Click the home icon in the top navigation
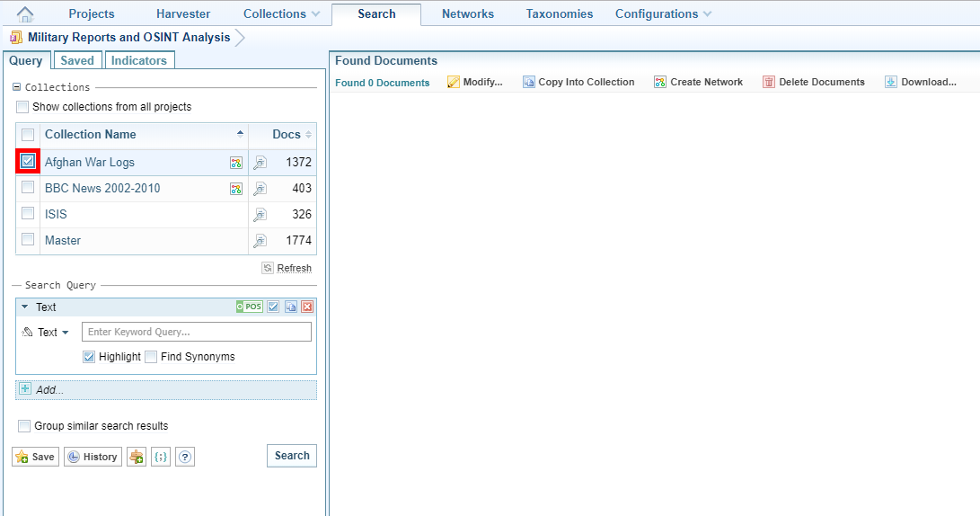Screen dimensions: 980x516 [26, 14]
